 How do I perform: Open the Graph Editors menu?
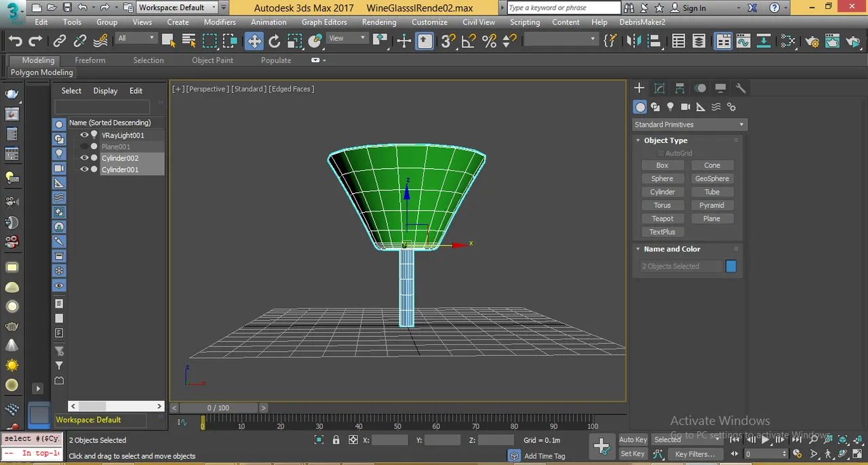[324, 22]
